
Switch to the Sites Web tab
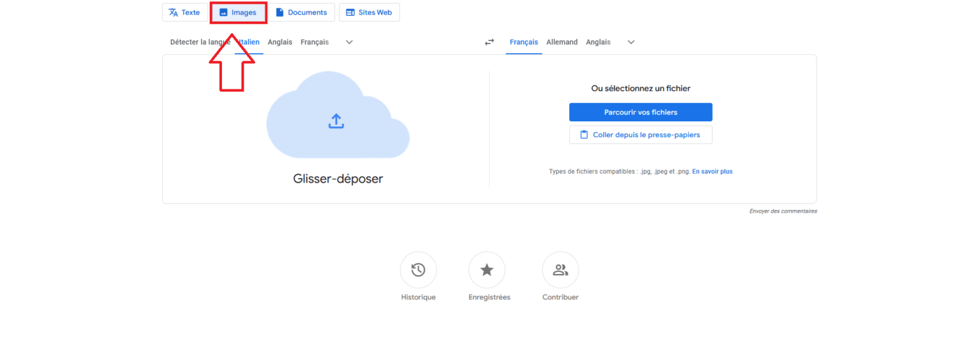pos(369,13)
